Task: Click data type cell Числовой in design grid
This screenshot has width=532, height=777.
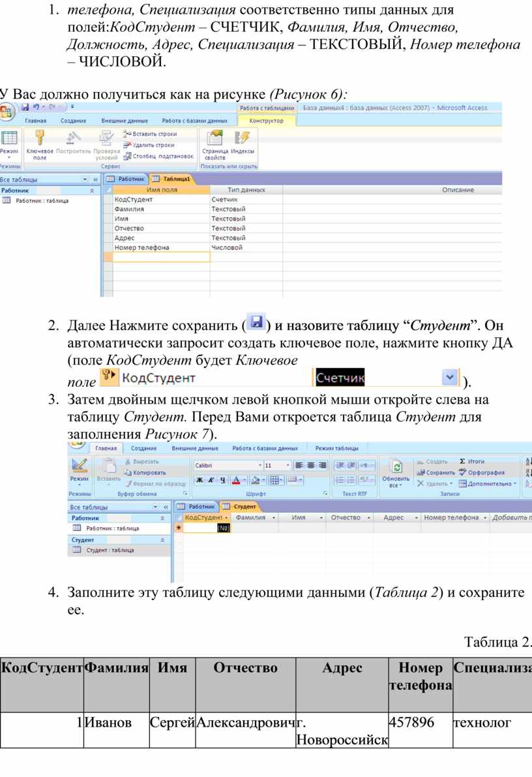Action: pyautogui.click(x=246, y=247)
